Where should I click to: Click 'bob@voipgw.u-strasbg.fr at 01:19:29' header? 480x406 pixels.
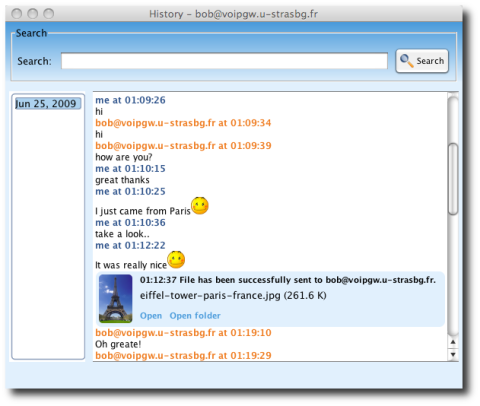pyautogui.click(x=183, y=355)
